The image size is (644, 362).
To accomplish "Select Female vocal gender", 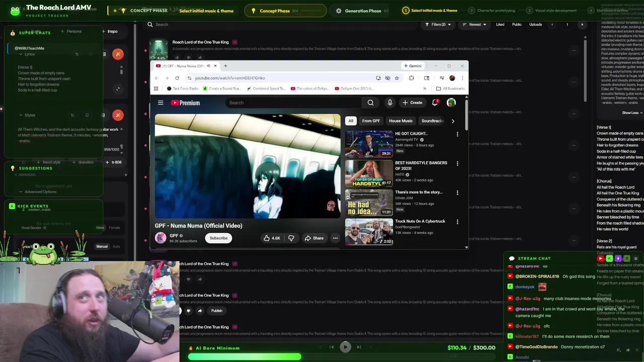I will click(115, 228).
